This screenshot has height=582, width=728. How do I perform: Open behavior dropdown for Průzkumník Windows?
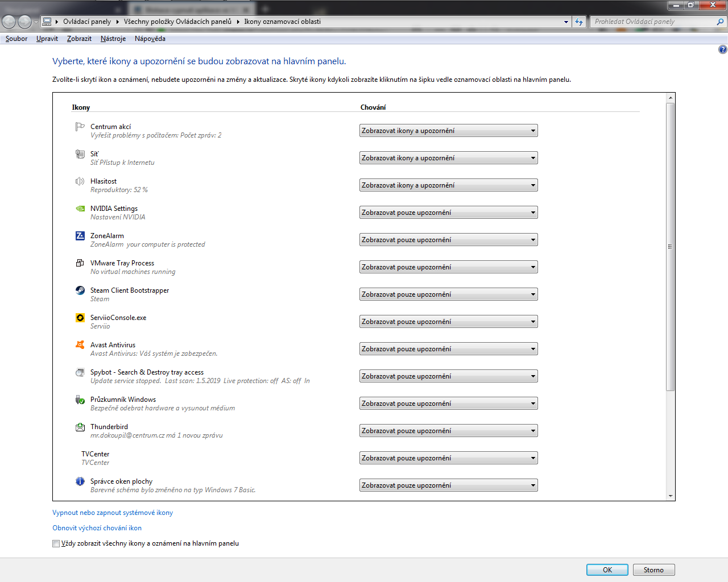[449, 404]
